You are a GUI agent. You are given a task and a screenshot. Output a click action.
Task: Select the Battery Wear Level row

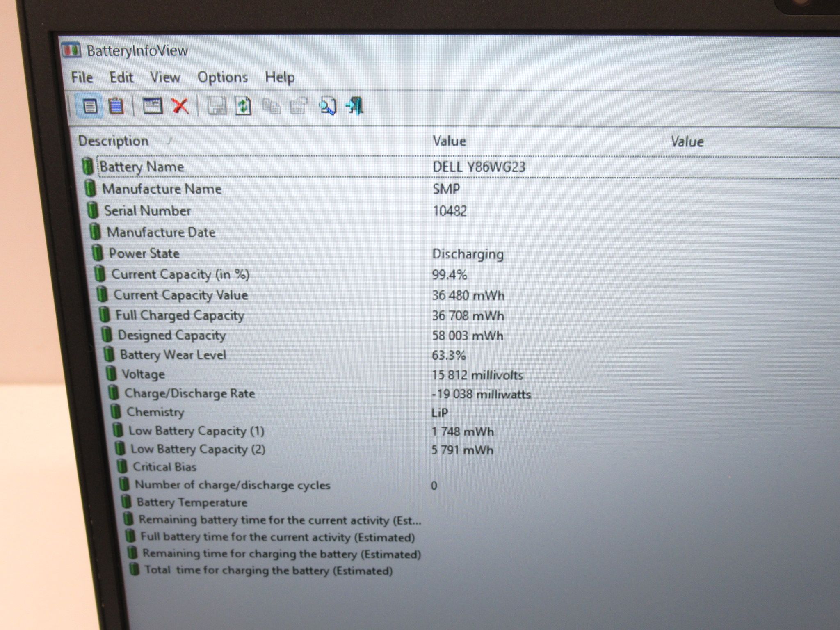[472, 355]
